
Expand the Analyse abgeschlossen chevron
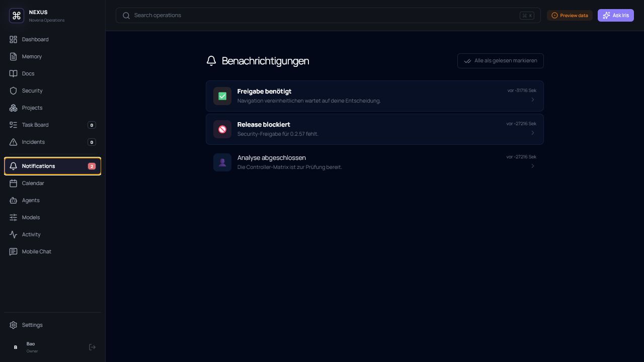[533, 166]
